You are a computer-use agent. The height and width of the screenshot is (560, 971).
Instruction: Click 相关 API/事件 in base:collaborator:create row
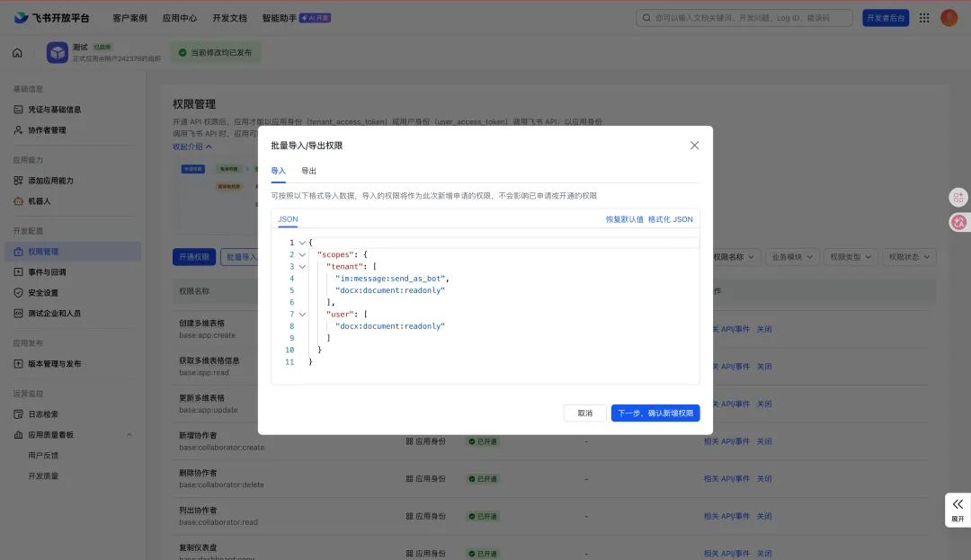[x=726, y=441]
